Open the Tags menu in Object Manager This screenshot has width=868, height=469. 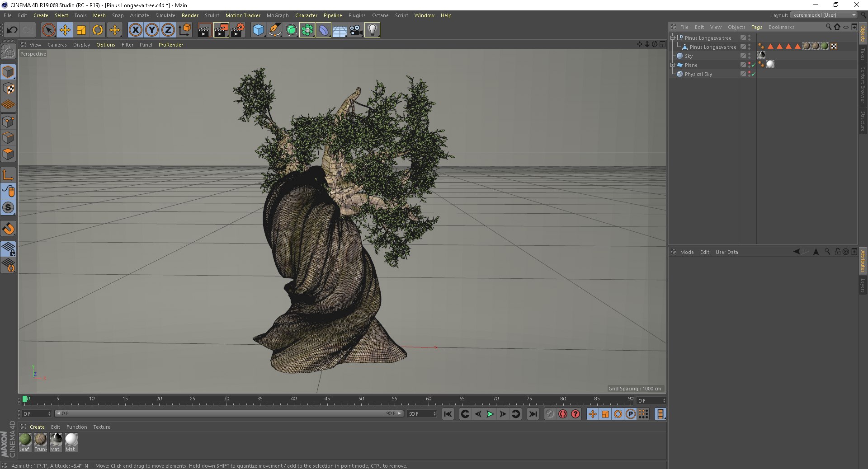pos(756,27)
